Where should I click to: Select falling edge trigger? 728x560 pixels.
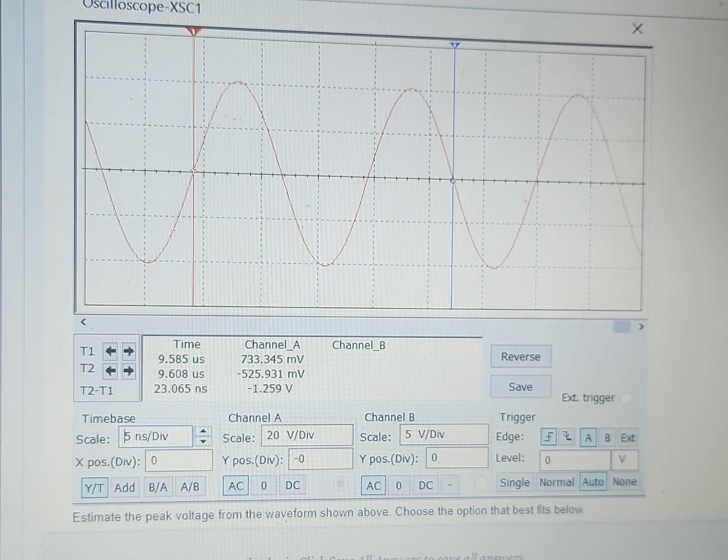pyautogui.click(x=566, y=437)
